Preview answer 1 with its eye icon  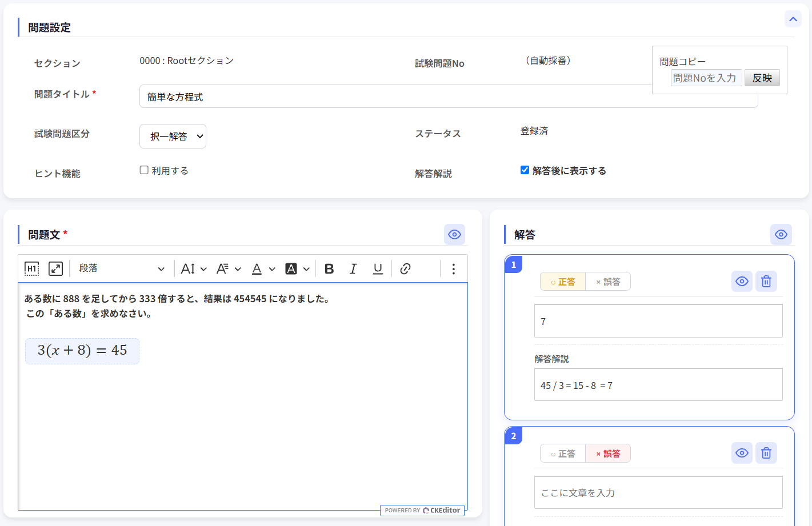(742, 281)
